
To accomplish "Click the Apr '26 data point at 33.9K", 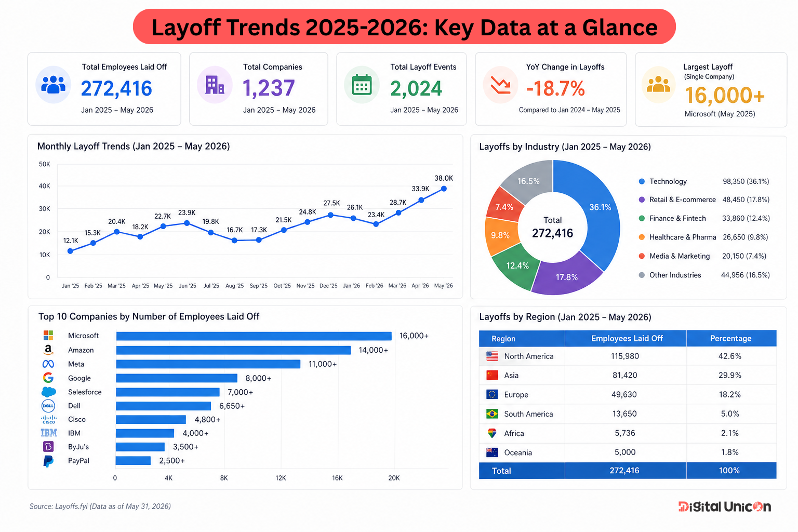I will (x=421, y=200).
